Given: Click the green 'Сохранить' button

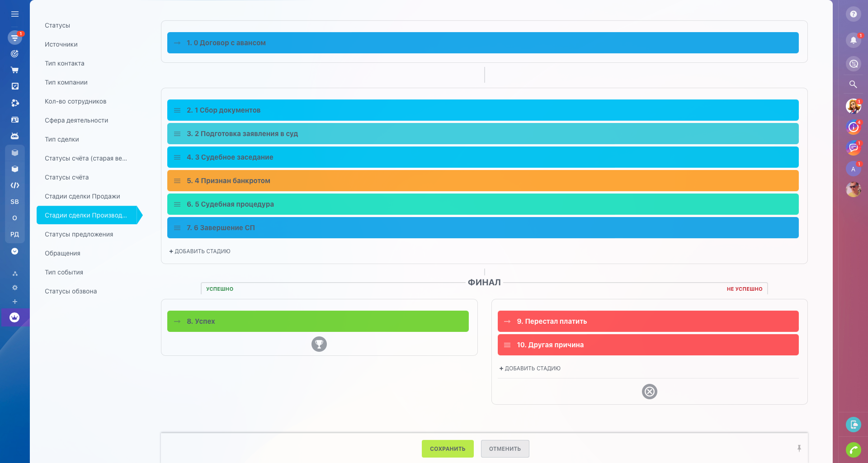Looking at the screenshot, I should [x=448, y=449].
